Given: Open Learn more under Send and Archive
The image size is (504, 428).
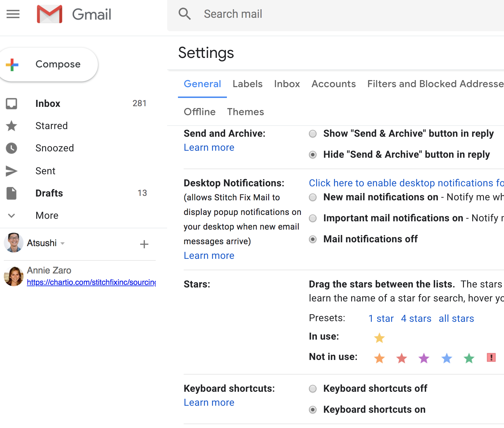Looking at the screenshot, I should pos(209,148).
